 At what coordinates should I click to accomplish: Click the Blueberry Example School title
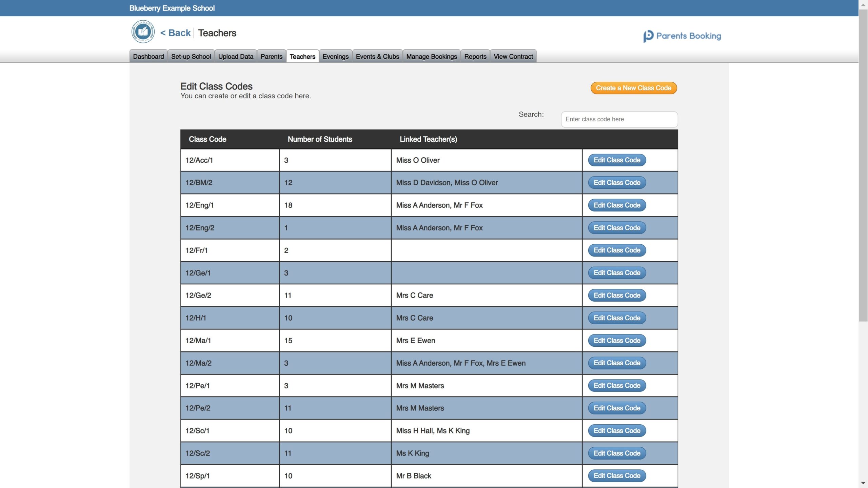[x=172, y=8]
